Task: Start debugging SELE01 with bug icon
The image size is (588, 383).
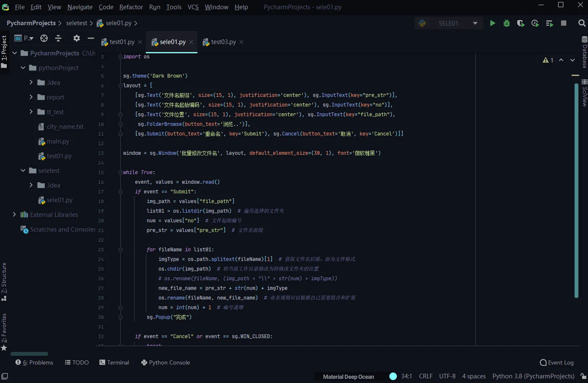Action: coord(507,23)
